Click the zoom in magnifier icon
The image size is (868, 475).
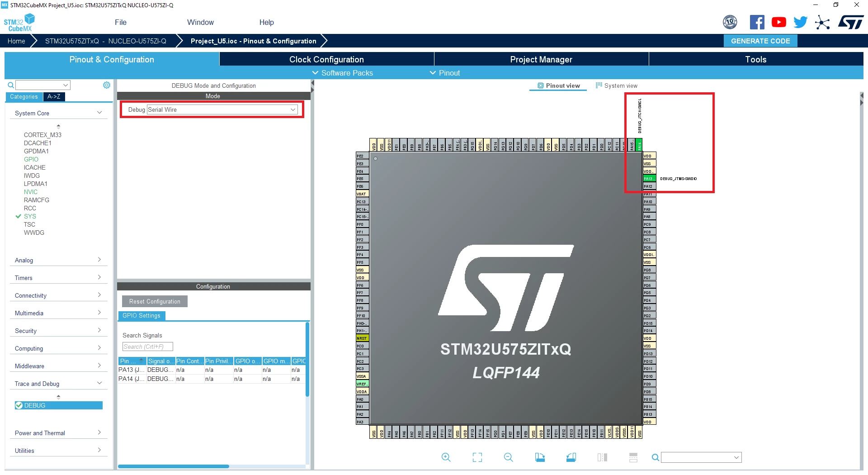click(x=446, y=457)
